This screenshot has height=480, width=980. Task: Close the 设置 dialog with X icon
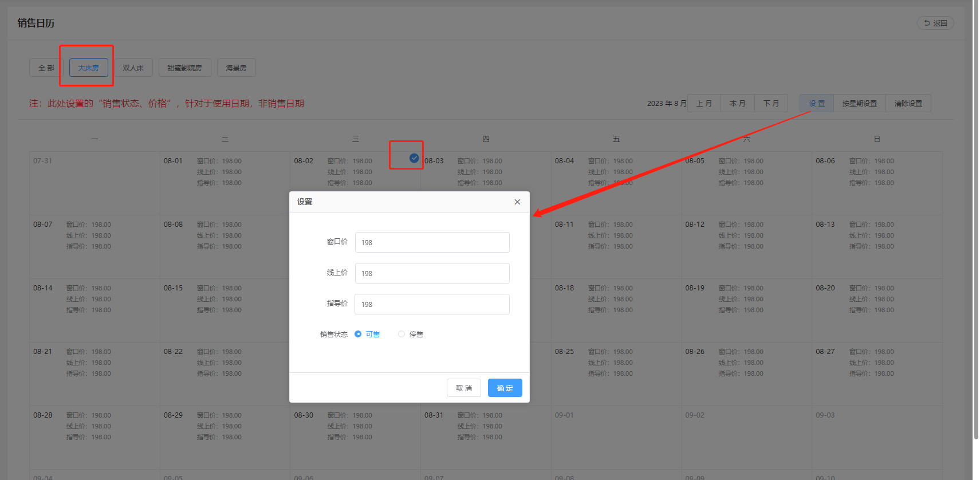tap(517, 202)
